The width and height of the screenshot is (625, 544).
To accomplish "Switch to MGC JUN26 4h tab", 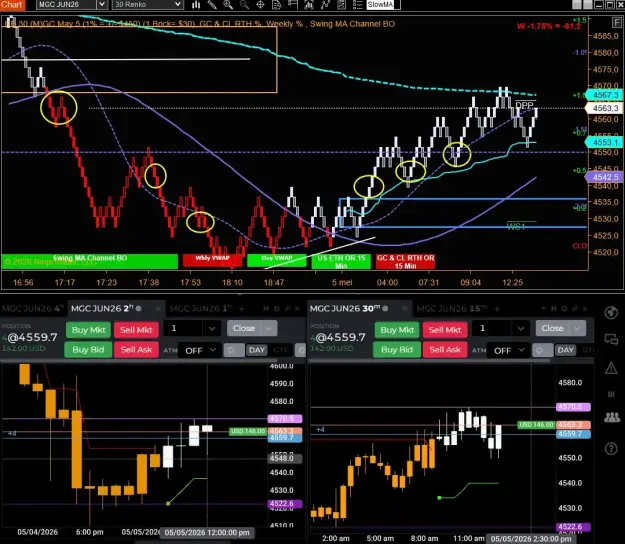I will 33,309.
